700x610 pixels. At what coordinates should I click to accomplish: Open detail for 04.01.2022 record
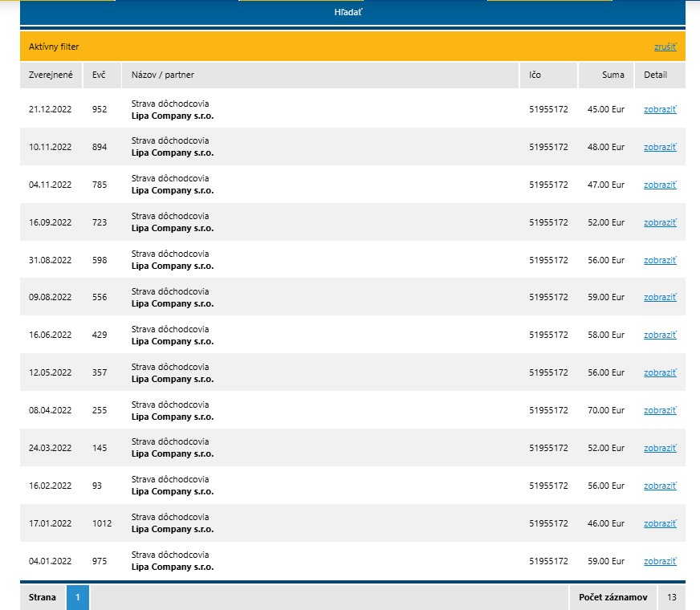(660, 562)
